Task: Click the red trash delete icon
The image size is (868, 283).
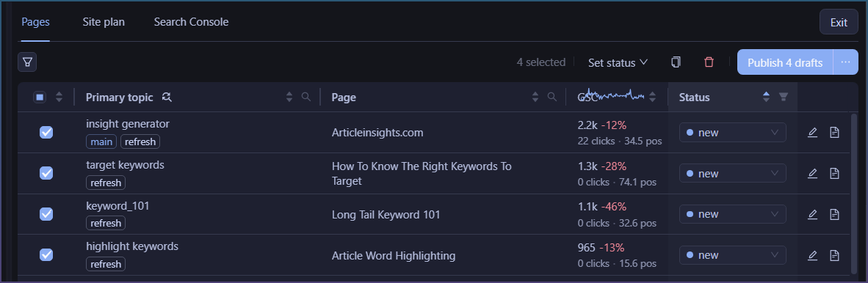Action: tap(709, 62)
